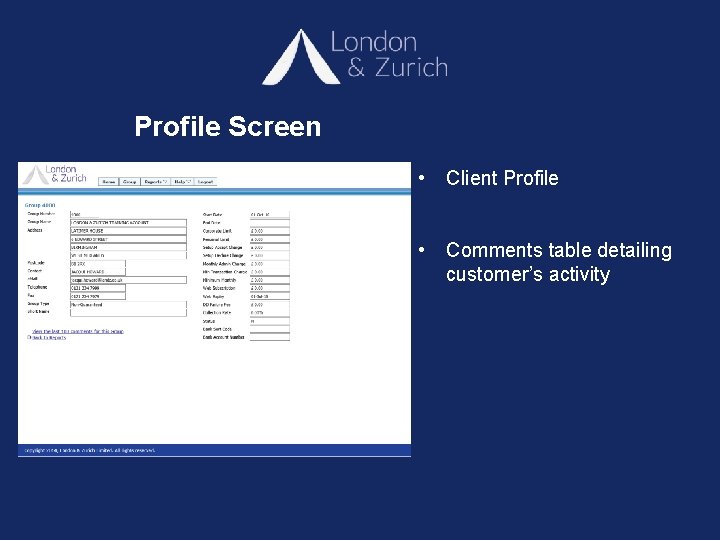Click the Group 4000 page heading
720x540 pixels.
click(40, 205)
